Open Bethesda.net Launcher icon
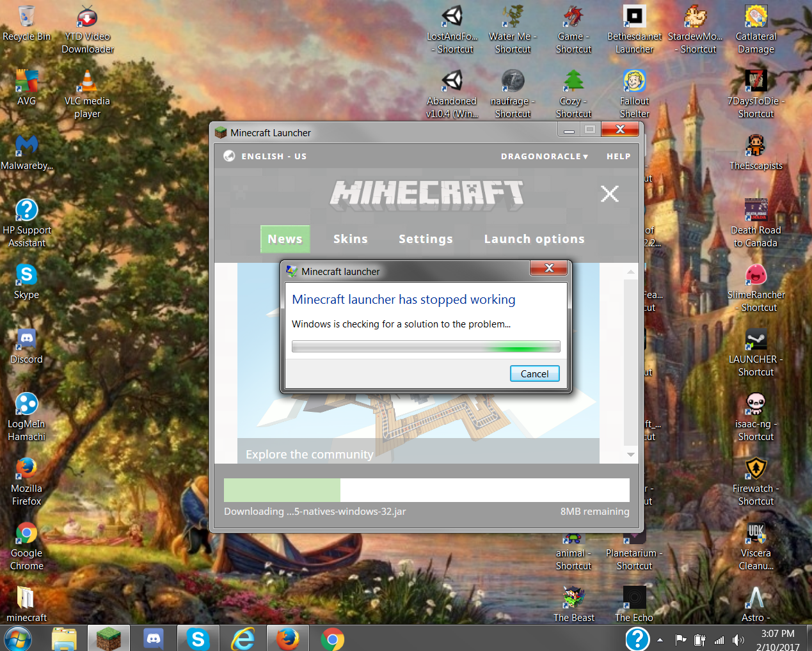Screen dimensions: 812x651 click(634, 30)
